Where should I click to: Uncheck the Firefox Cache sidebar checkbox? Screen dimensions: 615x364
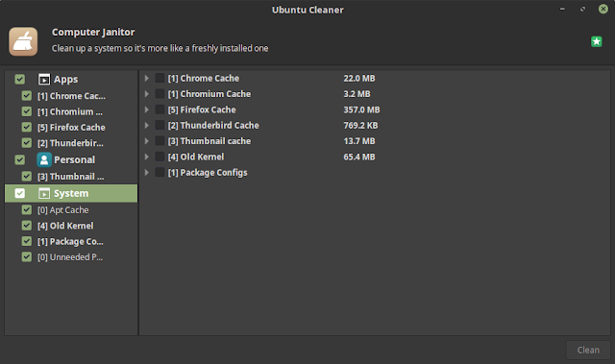(x=27, y=128)
